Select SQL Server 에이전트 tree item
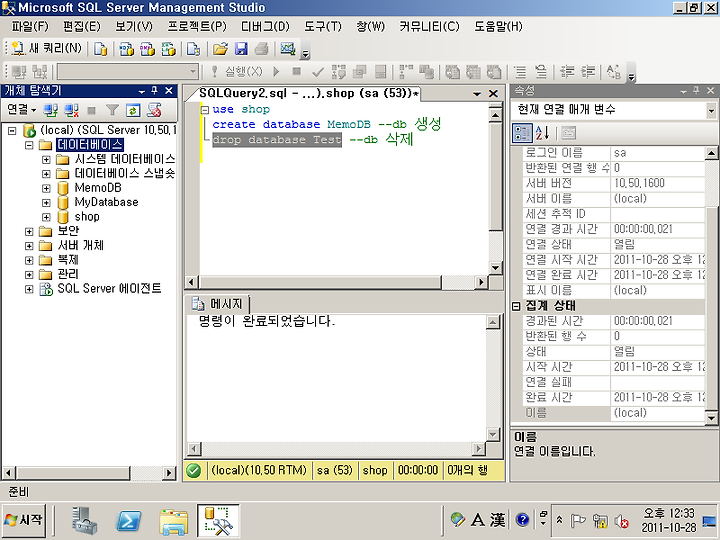 pyautogui.click(x=109, y=289)
